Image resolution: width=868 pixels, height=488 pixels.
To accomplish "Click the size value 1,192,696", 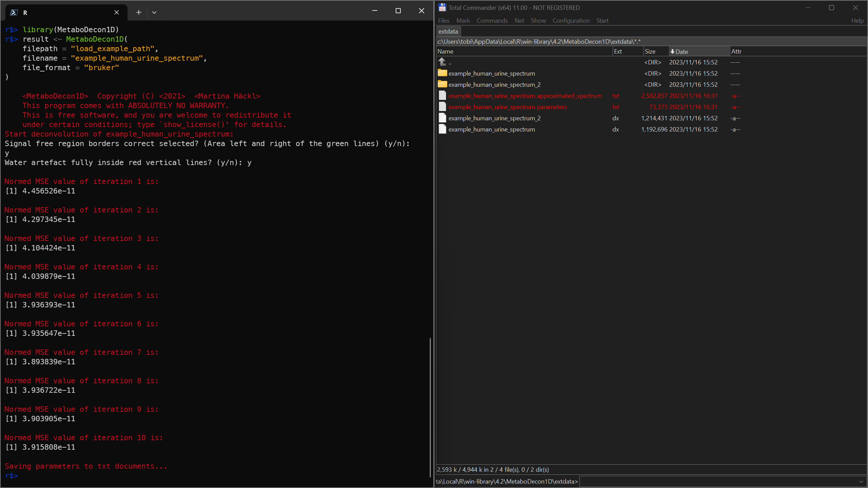I will point(654,129).
